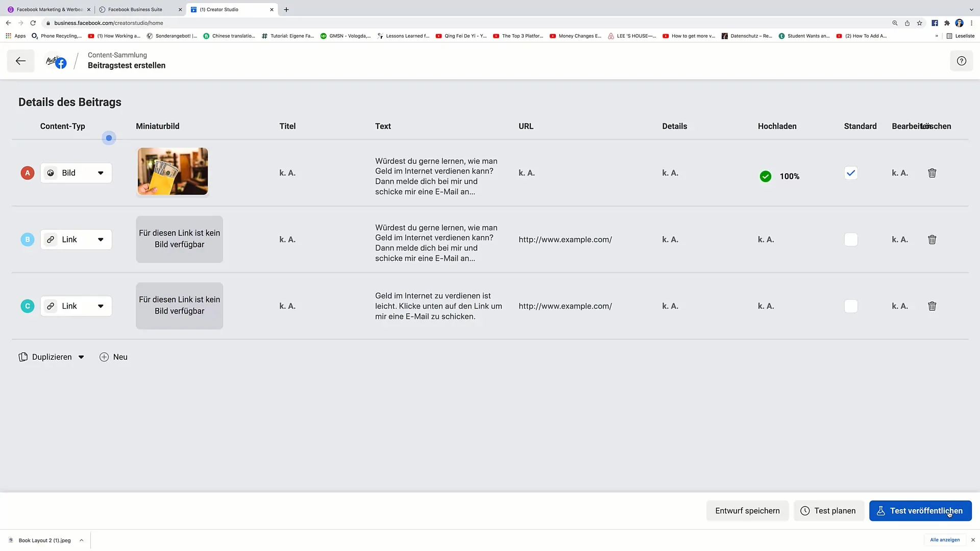The width and height of the screenshot is (980, 551).
Task: Expand the Content-Typ dropdown for row A
Action: [x=100, y=173]
